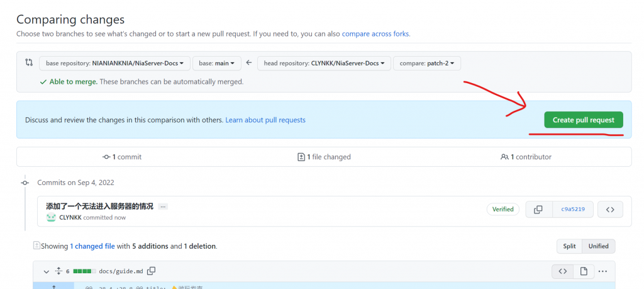Screen dimensions: 644x289
Task: Switch to Split diff view
Action: coord(569,246)
